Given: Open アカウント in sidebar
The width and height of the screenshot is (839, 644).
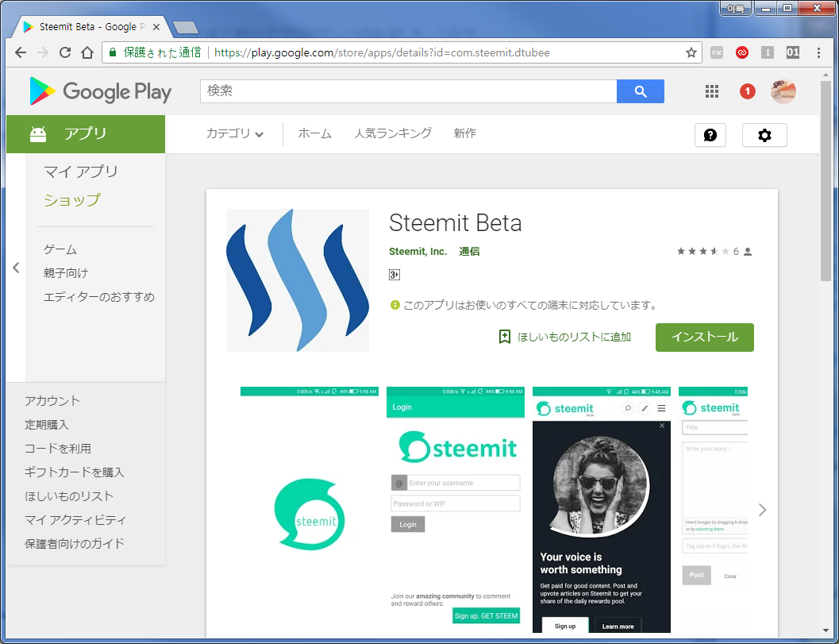Looking at the screenshot, I should pyautogui.click(x=52, y=401).
